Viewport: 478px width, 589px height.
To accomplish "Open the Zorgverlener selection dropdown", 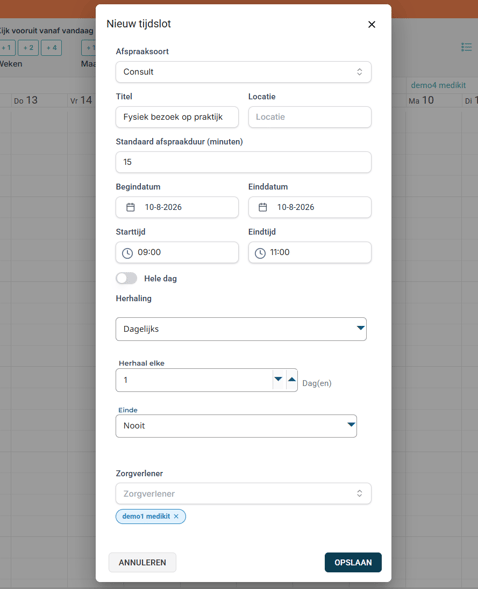I will 243,494.
